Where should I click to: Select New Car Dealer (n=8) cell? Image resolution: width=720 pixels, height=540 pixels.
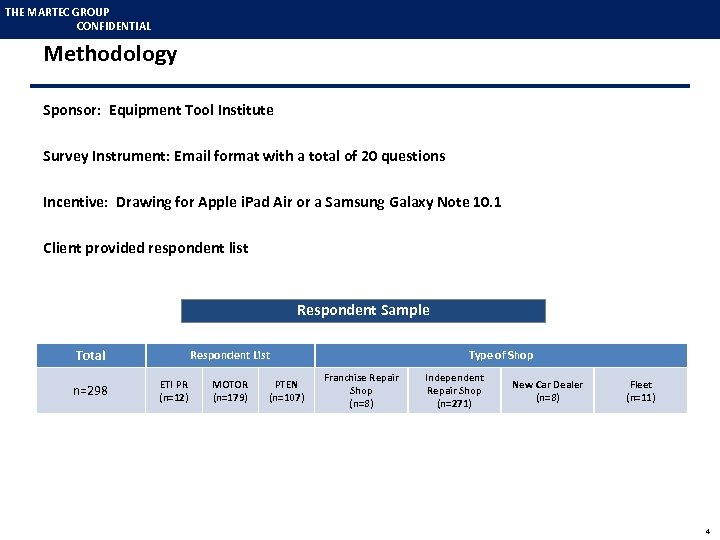547,391
